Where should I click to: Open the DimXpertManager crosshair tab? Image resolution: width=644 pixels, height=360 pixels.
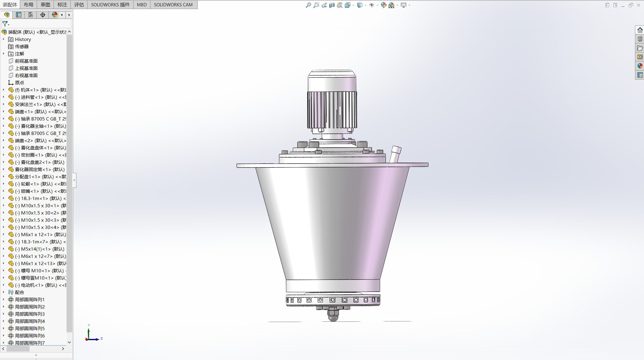43,15
